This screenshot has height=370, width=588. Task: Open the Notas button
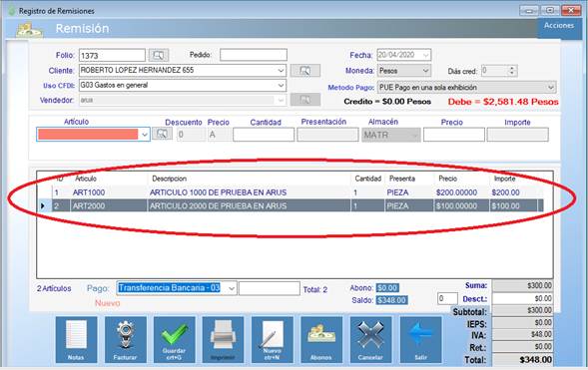pyautogui.click(x=76, y=339)
